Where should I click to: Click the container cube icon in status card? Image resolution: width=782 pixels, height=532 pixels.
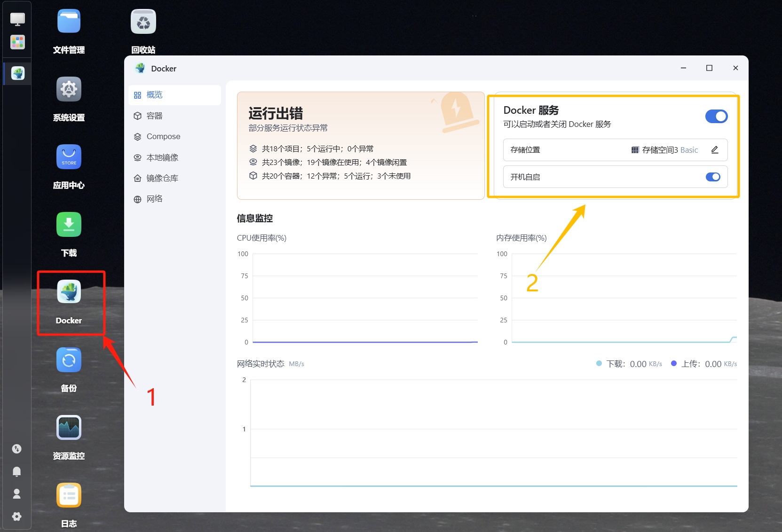[253, 176]
